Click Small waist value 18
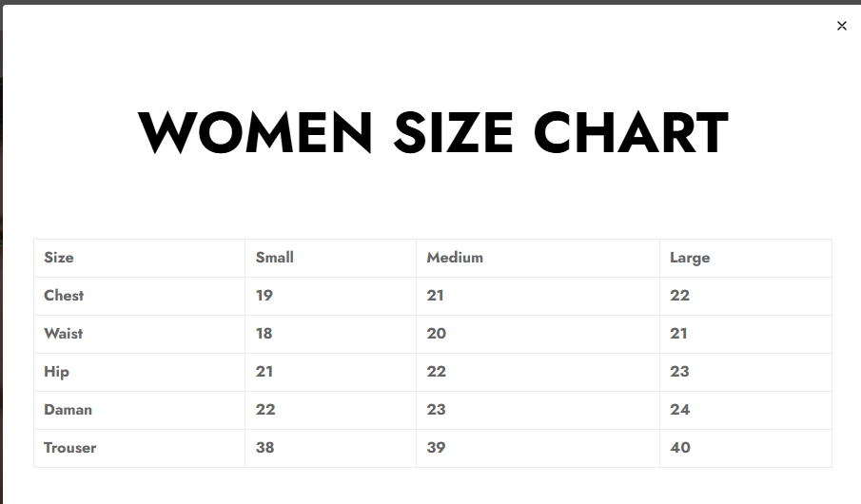This screenshot has width=861, height=504. tap(264, 334)
